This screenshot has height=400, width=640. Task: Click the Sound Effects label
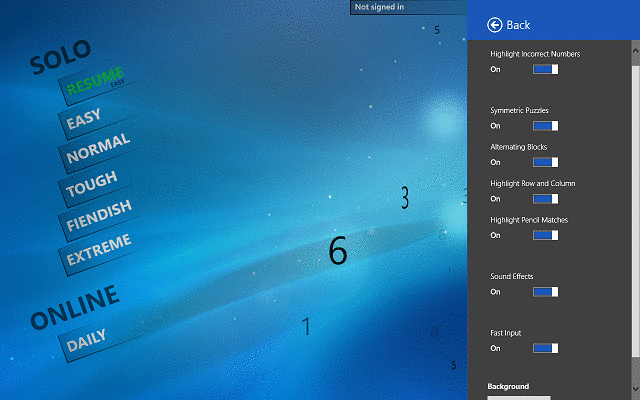tap(511, 276)
